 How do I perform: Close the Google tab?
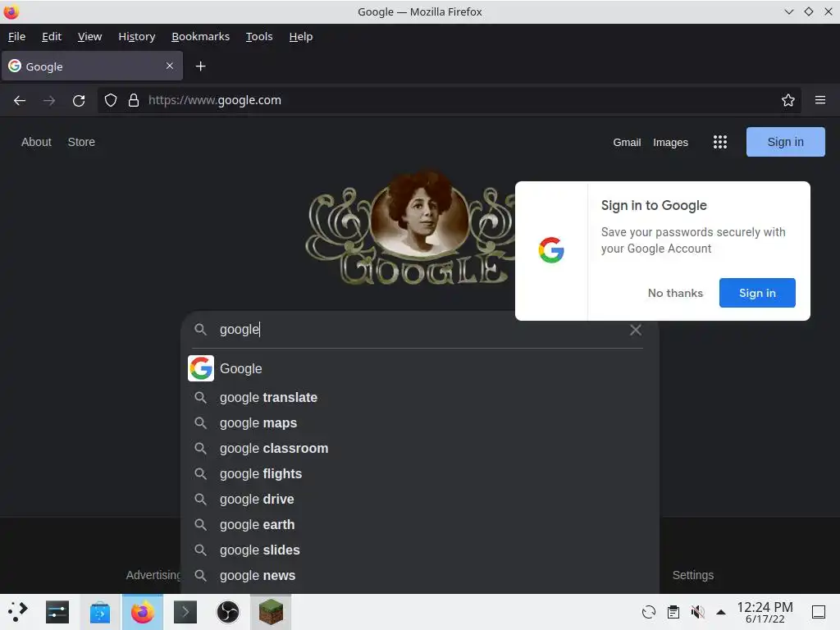[169, 66]
